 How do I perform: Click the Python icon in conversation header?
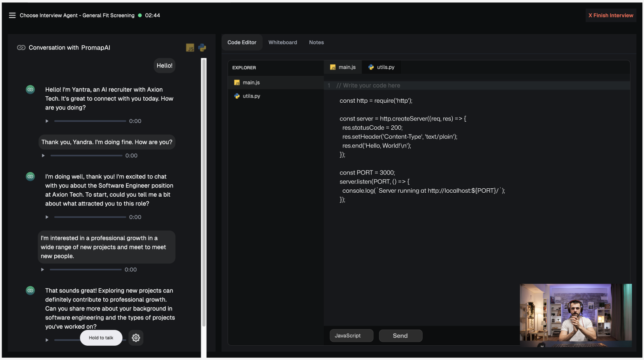tap(202, 48)
